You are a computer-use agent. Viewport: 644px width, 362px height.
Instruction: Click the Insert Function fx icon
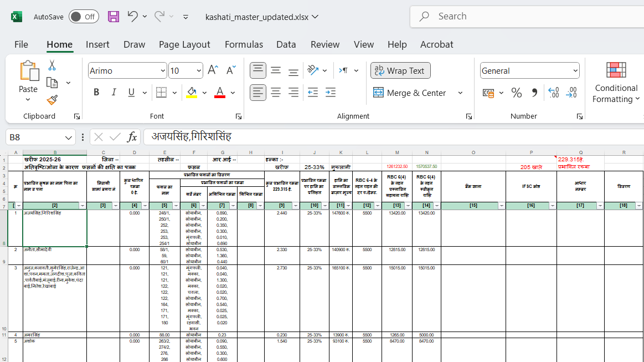[x=132, y=137]
